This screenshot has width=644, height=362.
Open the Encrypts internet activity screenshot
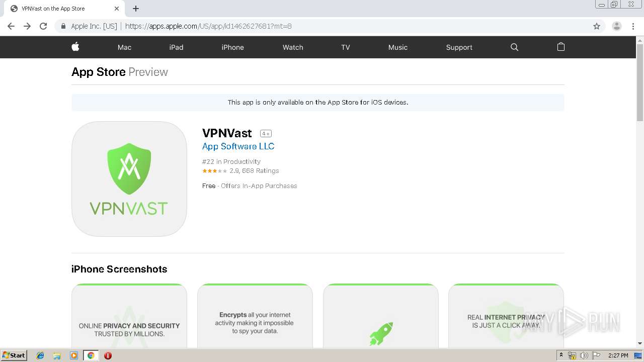[255, 316]
